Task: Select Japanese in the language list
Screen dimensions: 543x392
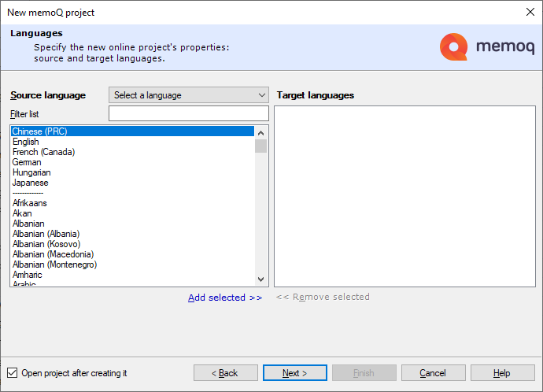Action: click(x=30, y=183)
